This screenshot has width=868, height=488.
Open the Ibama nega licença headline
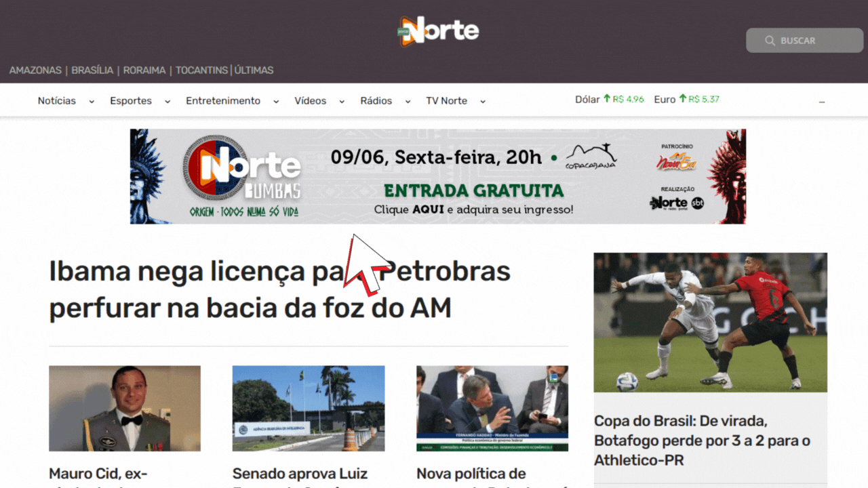click(279, 289)
